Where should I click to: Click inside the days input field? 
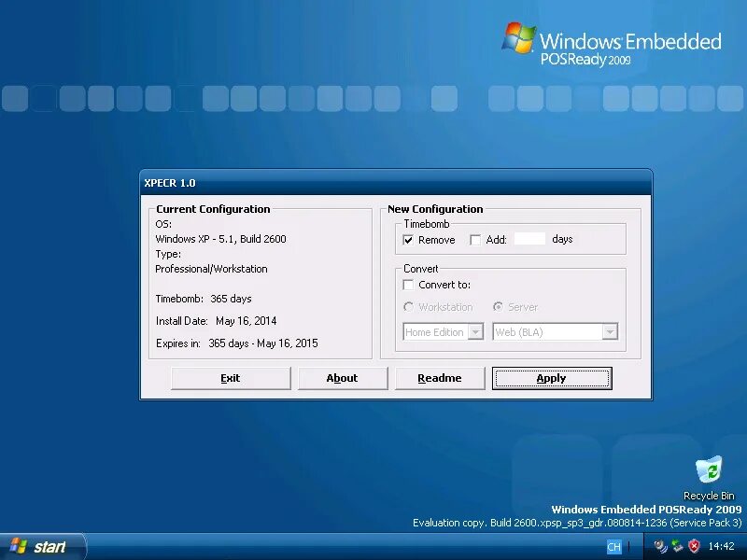coord(529,240)
